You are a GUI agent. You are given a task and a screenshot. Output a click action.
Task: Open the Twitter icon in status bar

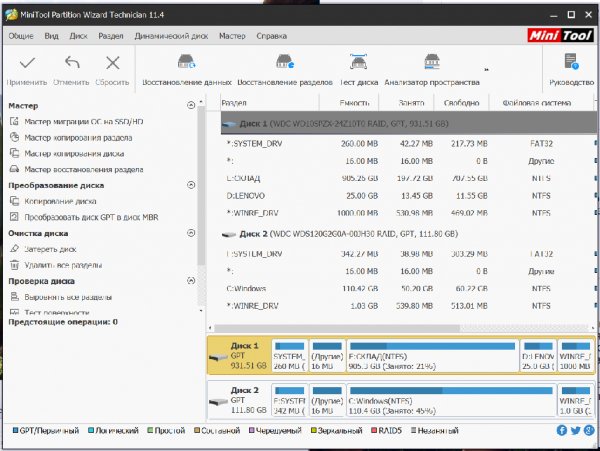[x=576, y=430]
